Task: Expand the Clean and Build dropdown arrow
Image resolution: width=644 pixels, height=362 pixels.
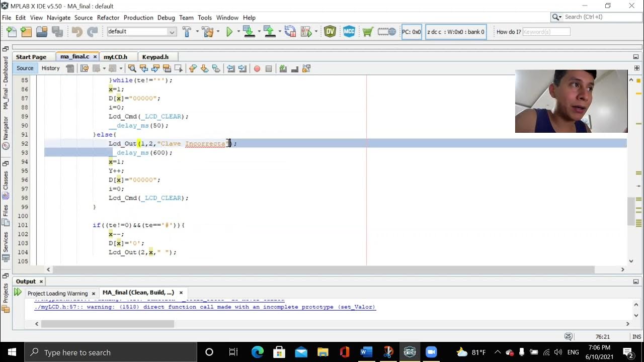Action: point(217,32)
